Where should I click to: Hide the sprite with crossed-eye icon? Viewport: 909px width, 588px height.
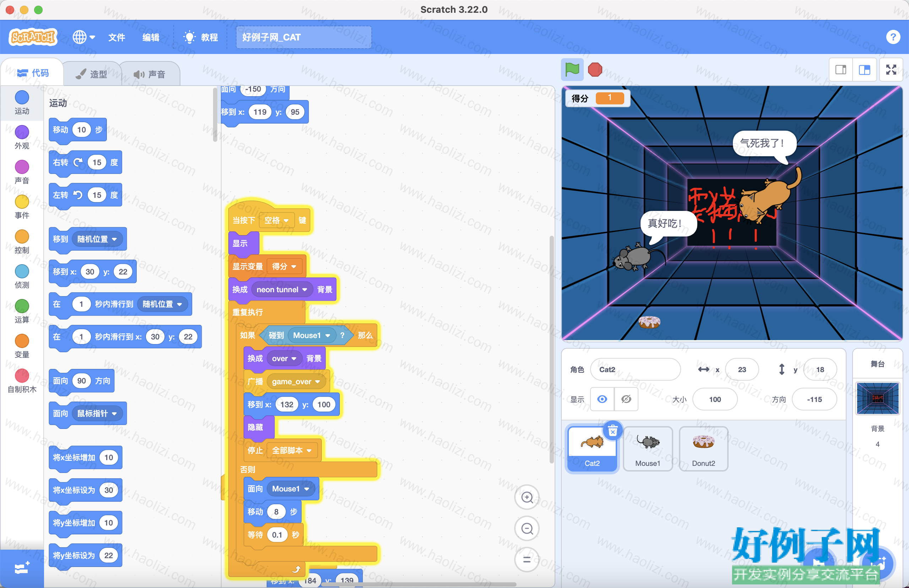626,399
